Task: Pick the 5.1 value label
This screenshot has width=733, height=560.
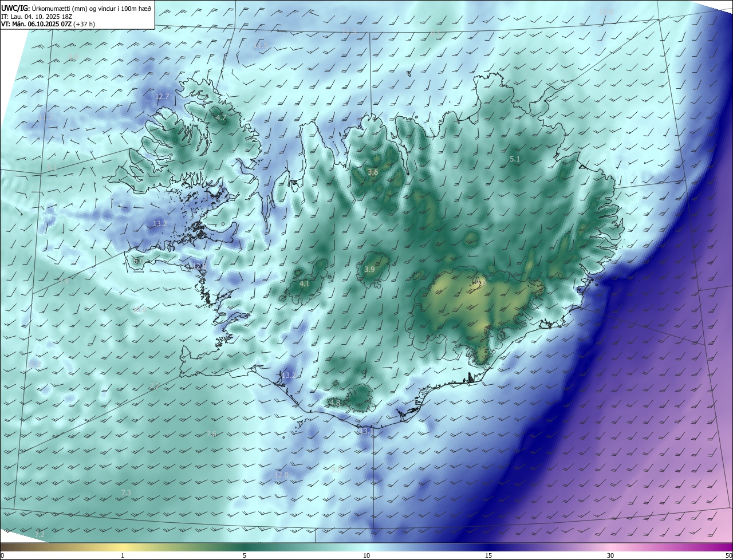Action: [x=514, y=159]
